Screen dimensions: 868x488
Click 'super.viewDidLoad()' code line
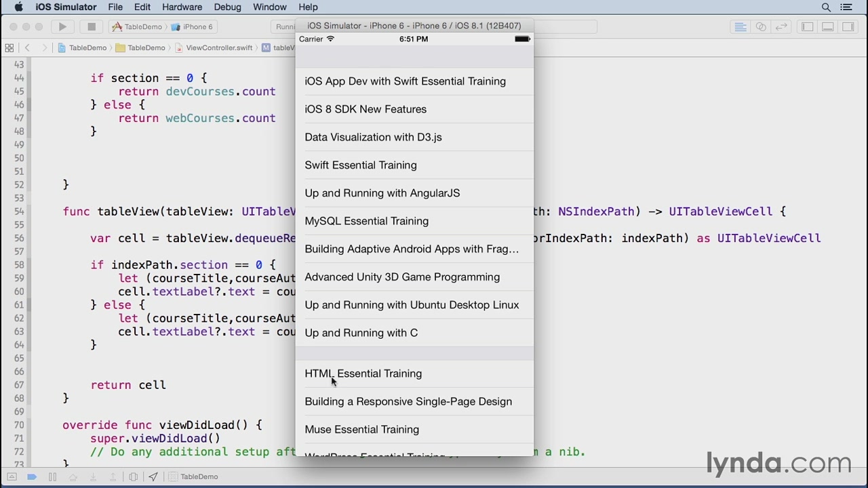pyautogui.click(x=155, y=439)
